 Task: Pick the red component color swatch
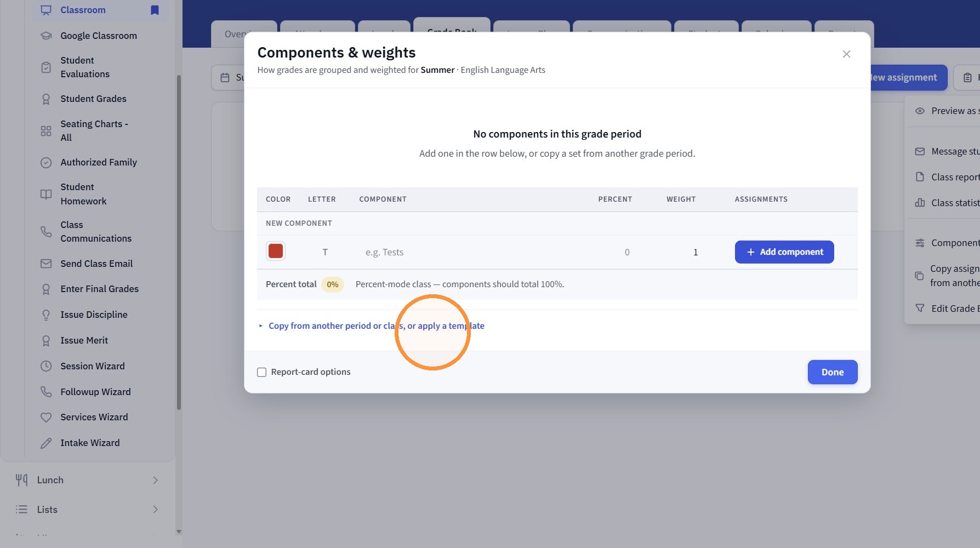pos(276,252)
